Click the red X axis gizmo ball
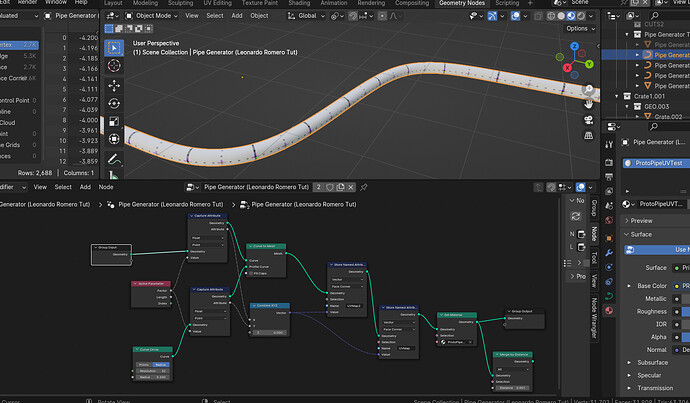 567,68
